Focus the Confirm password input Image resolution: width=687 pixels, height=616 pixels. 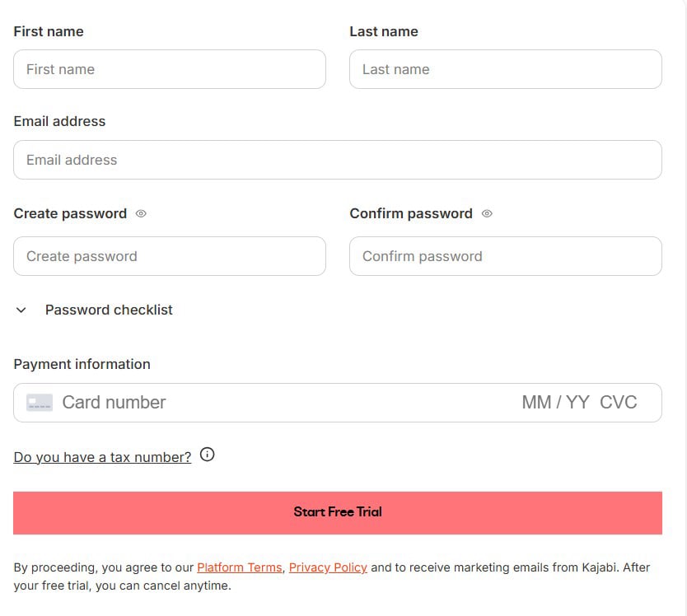click(x=505, y=256)
